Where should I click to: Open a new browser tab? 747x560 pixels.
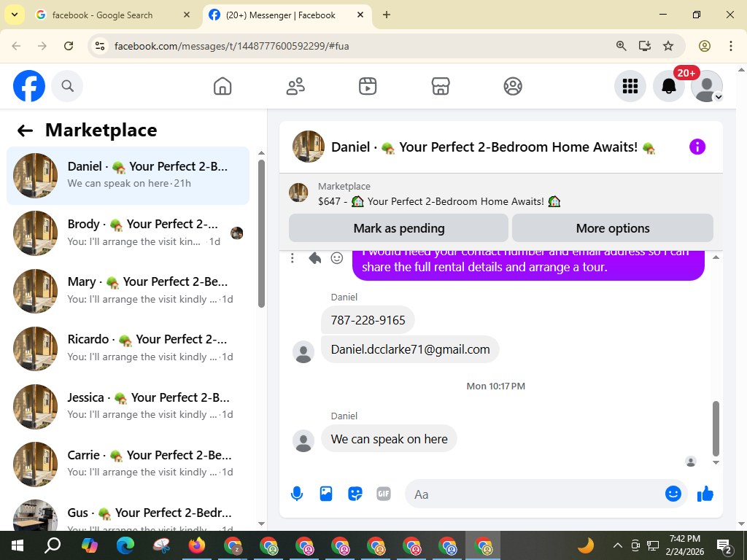387,15
